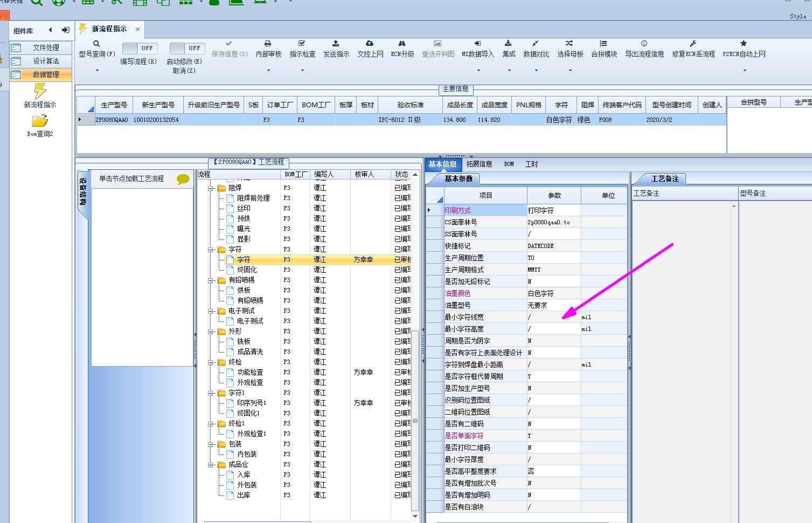Viewport: 812px width, 523px height.
Task: Click the 油墨颜色 value 白色字符
Action: pyautogui.click(x=554, y=293)
